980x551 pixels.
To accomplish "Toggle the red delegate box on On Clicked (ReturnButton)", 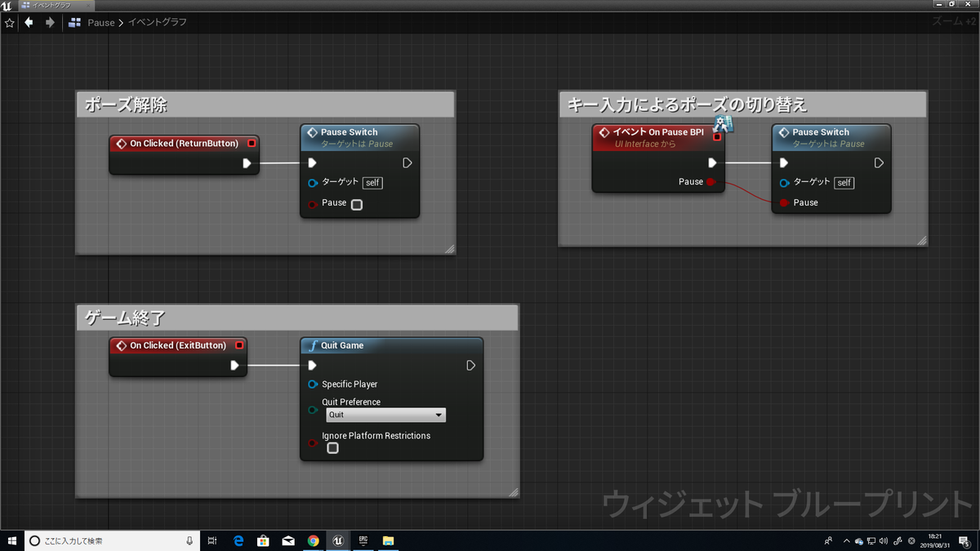I will click(252, 142).
